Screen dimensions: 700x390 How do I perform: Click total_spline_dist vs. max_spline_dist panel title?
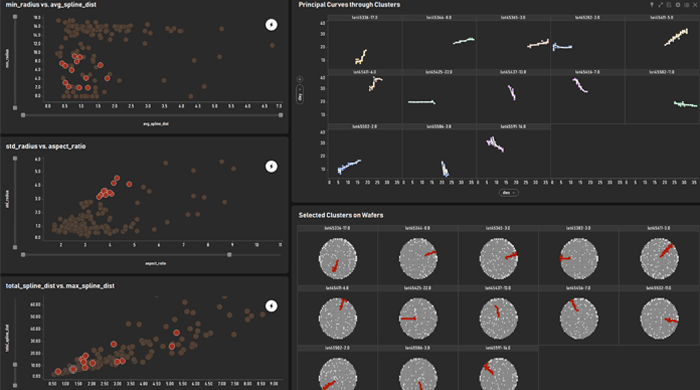click(60, 286)
